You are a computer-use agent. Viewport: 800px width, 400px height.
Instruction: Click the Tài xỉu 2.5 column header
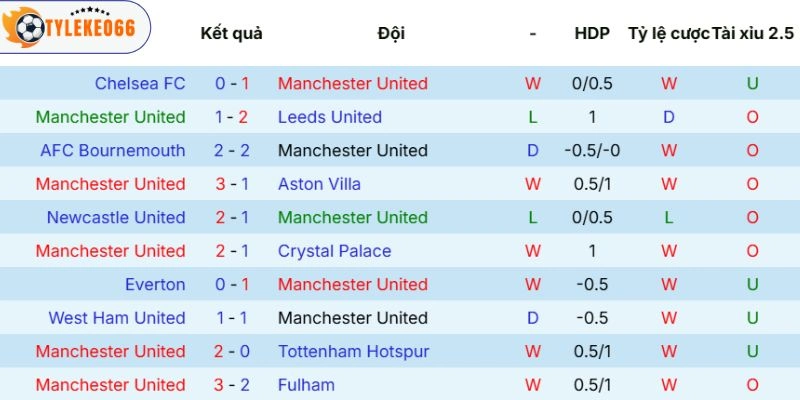point(753,33)
